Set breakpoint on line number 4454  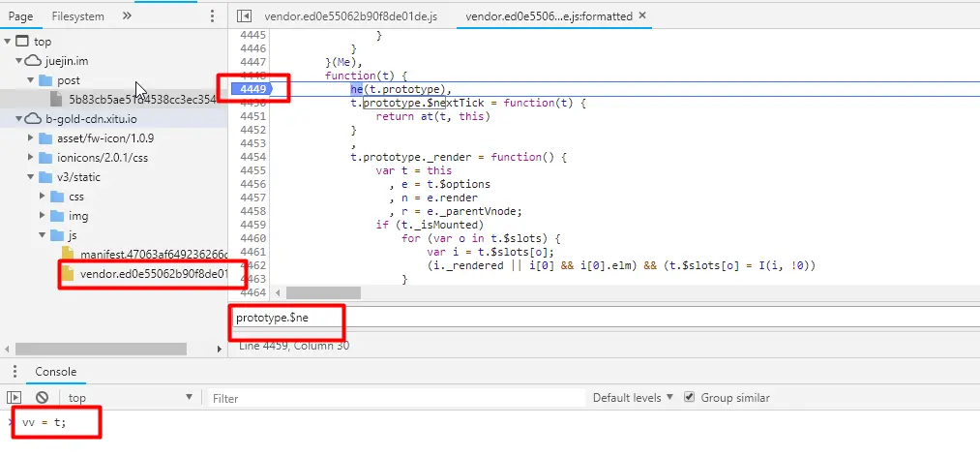253,157
